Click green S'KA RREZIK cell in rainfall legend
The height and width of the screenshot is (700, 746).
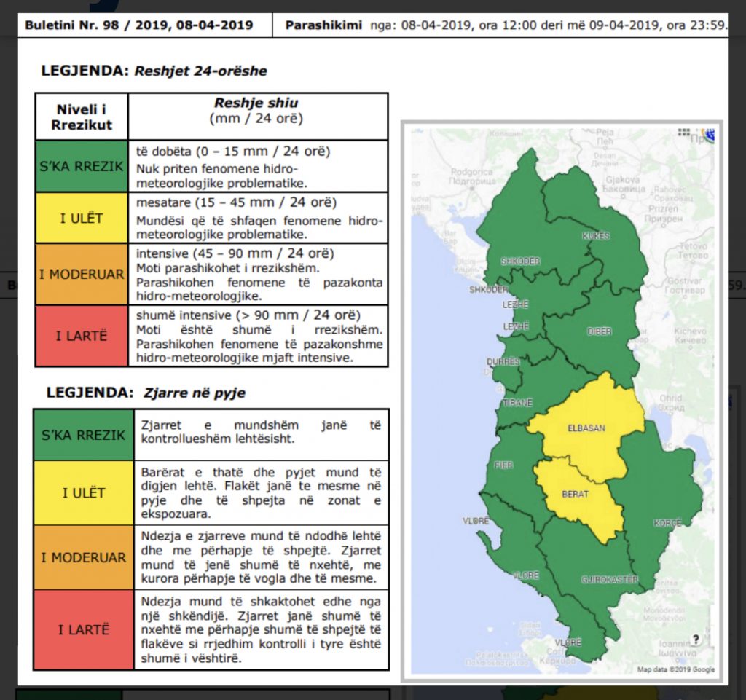(x=82, y=166)
